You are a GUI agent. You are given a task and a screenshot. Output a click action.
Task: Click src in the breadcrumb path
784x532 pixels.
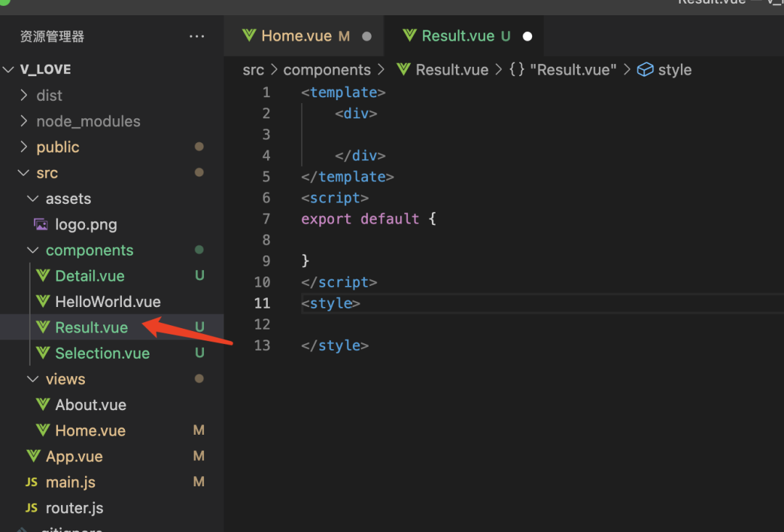(x=253, y=70)
